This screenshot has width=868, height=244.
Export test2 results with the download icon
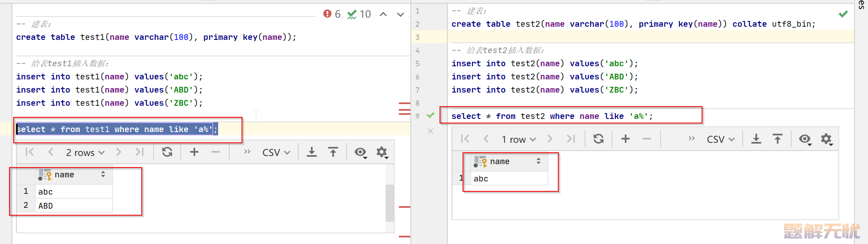click(756, 139)
